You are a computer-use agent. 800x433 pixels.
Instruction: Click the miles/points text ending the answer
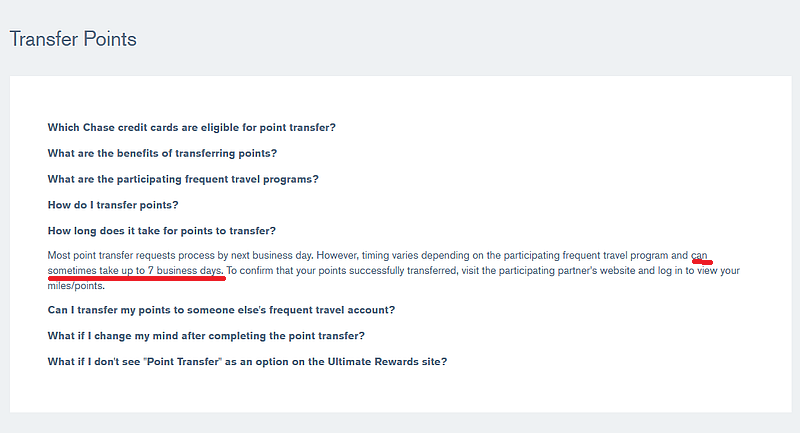(76, 286)
